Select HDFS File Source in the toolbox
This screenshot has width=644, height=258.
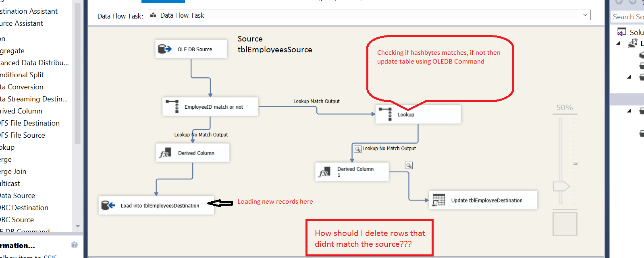tap(23, 135)
